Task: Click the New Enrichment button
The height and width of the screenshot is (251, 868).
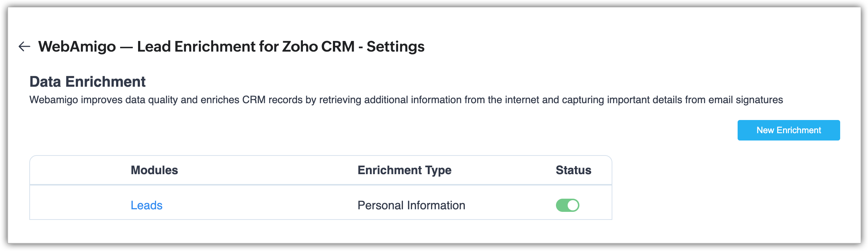Action: point(789,130)
